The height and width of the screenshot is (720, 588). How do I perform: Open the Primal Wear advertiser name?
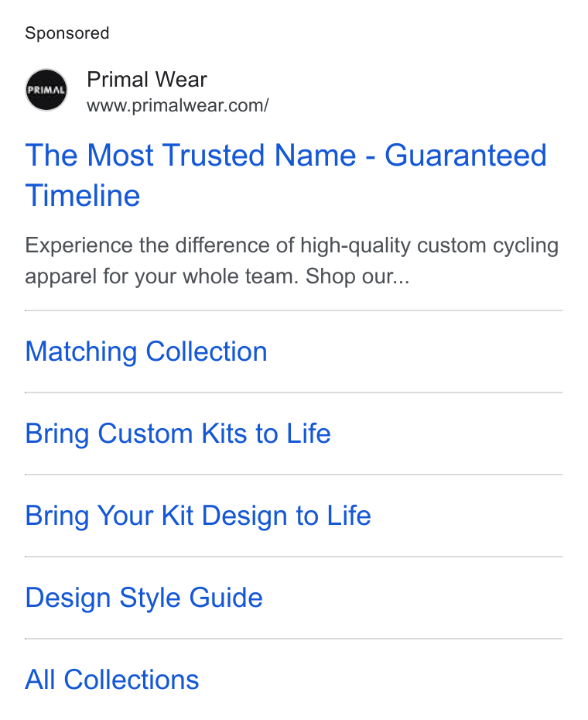point(147,80)
